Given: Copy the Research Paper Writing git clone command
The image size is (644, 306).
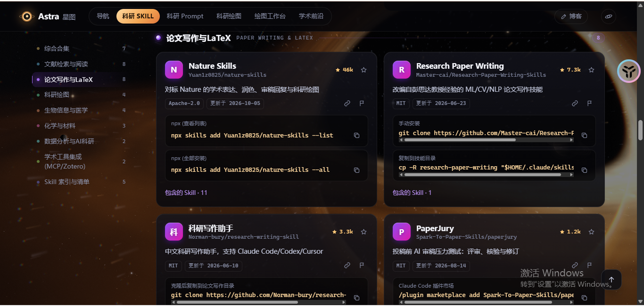Looking at the screenshot, I should 584,135.
